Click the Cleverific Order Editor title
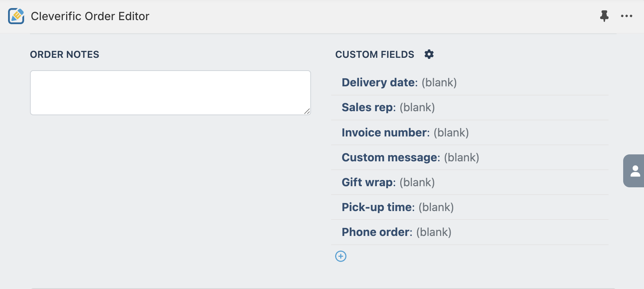The image size is (644, 289). [90, 16]
